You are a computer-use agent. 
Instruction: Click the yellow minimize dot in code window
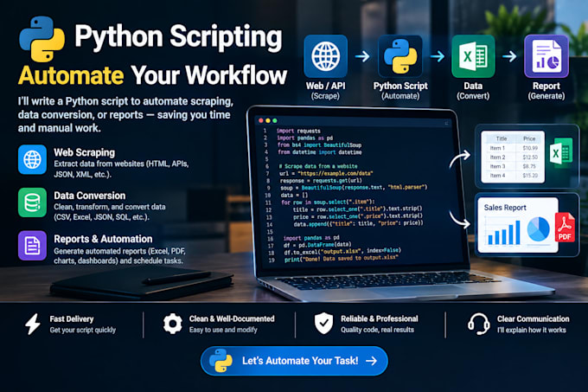pos(268,121)
